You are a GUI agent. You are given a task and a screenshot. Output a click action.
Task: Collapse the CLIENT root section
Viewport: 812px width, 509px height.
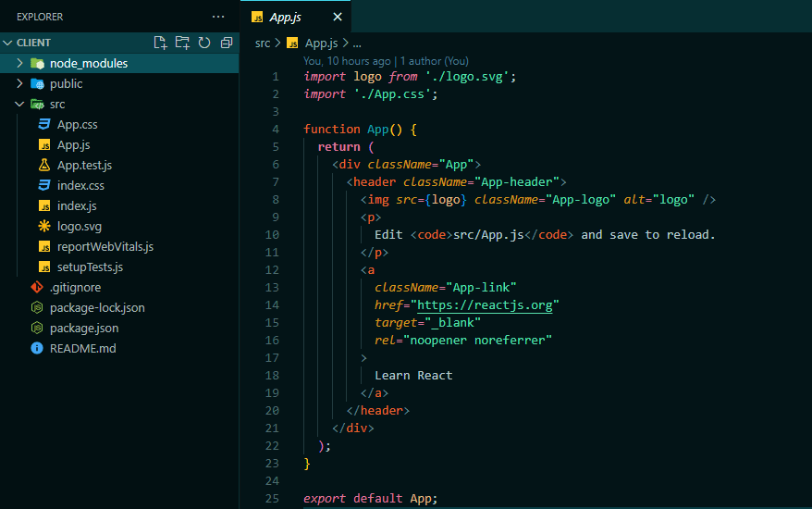119,43
